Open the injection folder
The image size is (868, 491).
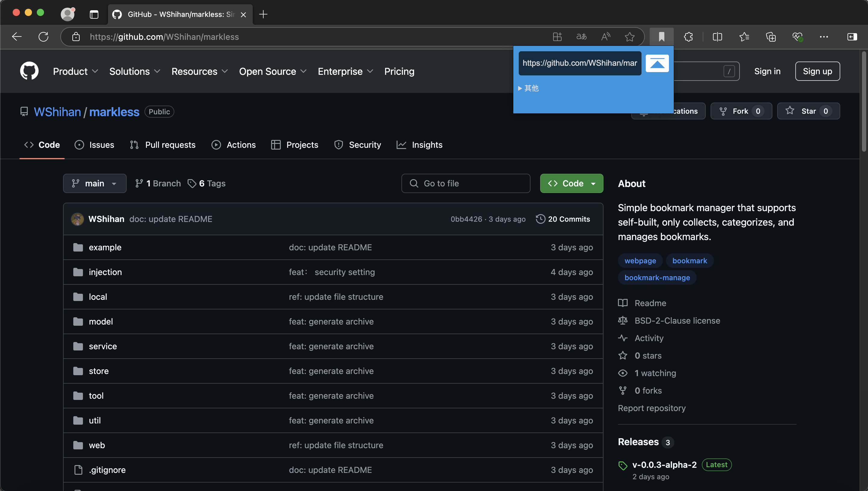pyautogui.click(x=105, y=272)
